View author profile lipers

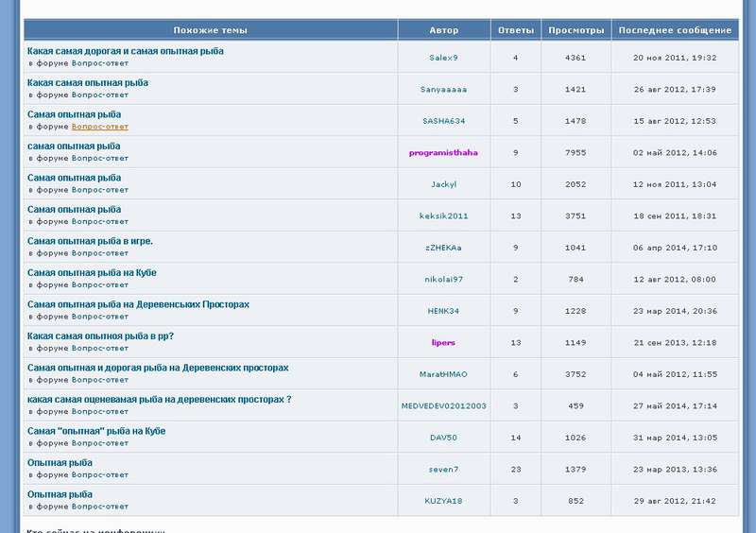[x=443, y=343]
